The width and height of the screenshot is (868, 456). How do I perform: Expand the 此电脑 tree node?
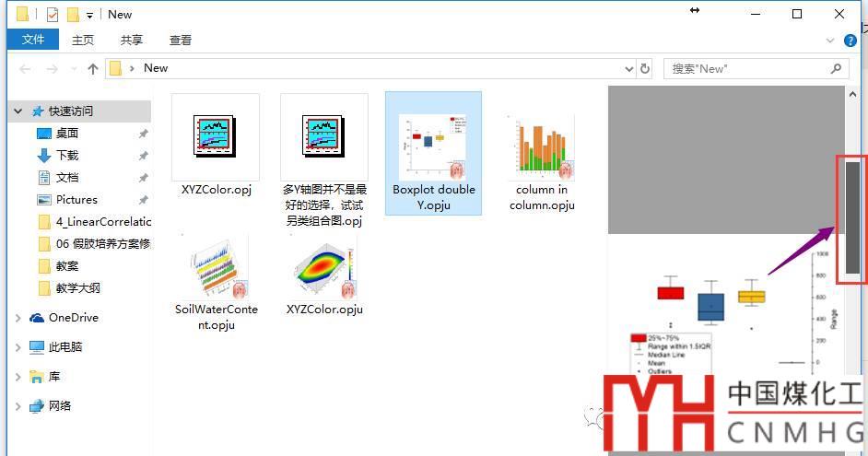(x=18, y=347)
